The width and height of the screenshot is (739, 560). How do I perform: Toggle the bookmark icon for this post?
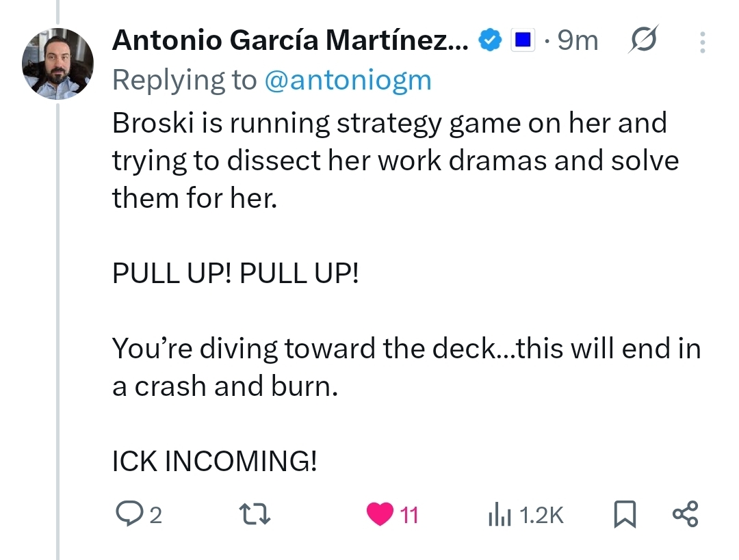tap(625, 514)
